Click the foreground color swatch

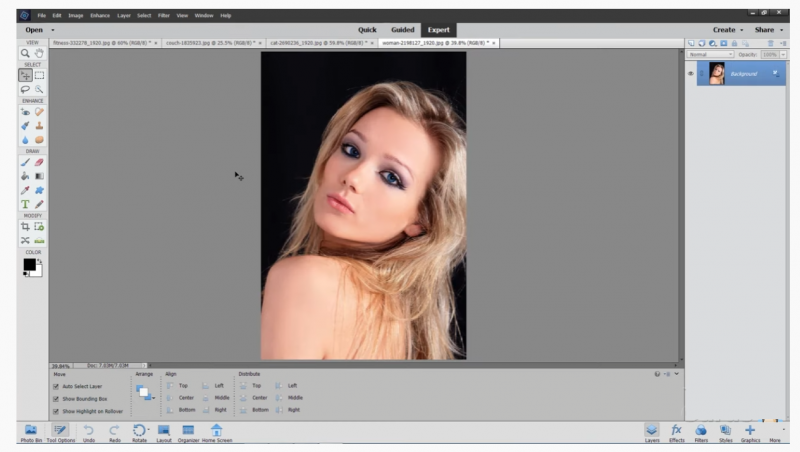click(x=29, y=265)
